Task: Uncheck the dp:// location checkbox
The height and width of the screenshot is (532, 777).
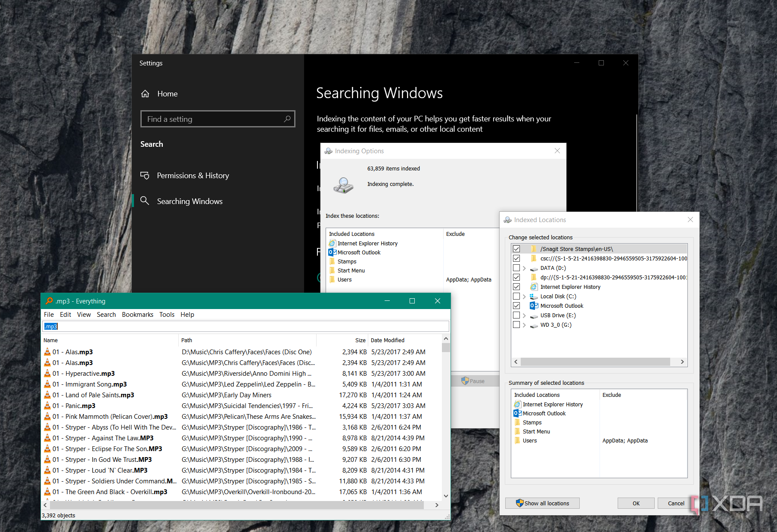Action: pyautogui.click(x=516, y=277)
